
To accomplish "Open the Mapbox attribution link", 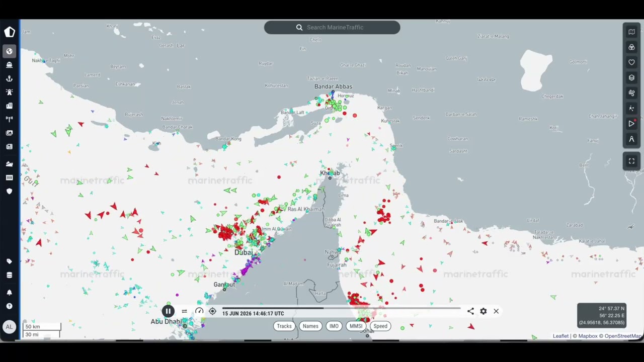I will point(588,336).
